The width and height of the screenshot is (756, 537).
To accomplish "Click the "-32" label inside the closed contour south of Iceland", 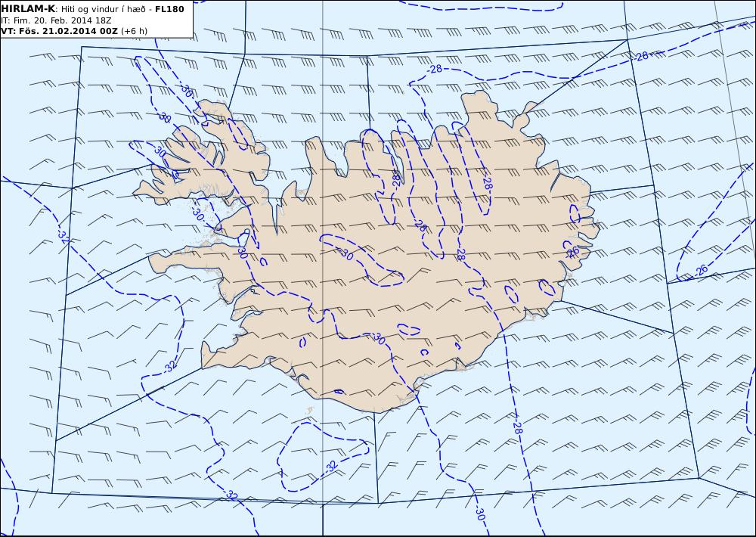I will 331,467.
